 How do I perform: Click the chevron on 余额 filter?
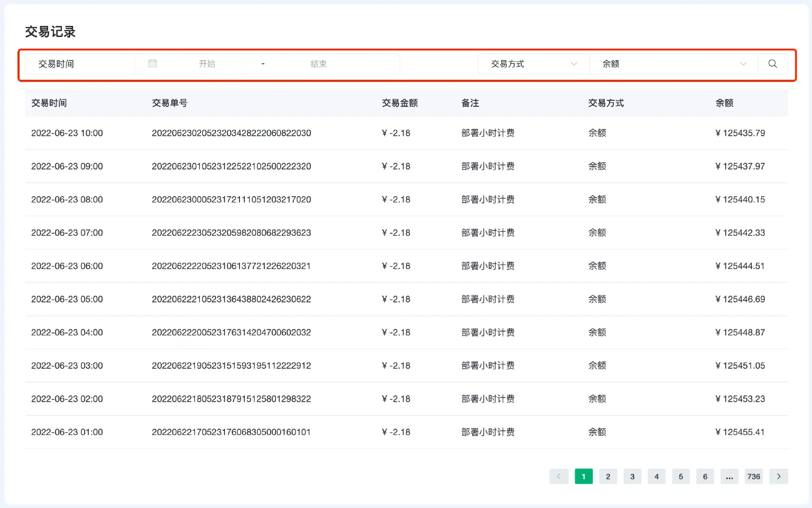[743, 63]
